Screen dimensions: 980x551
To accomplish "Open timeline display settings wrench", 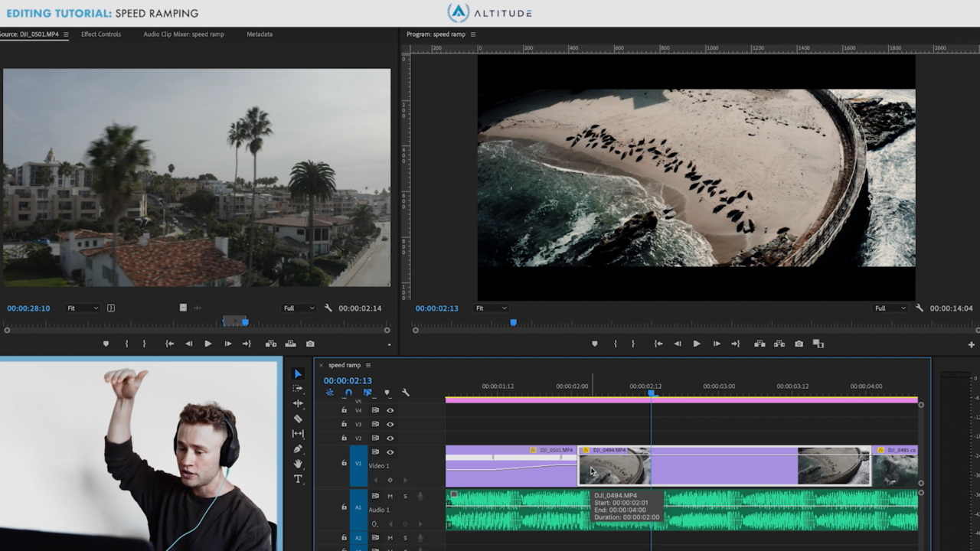I will [x=405, y=393].
